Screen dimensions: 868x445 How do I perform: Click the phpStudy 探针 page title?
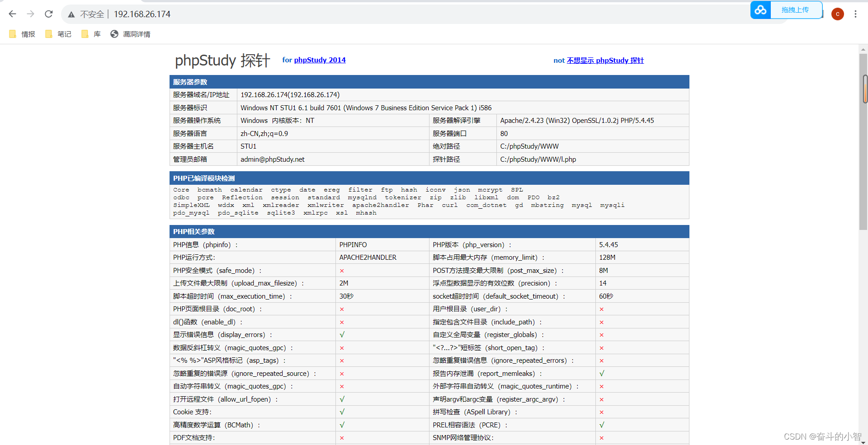[222, 60]
